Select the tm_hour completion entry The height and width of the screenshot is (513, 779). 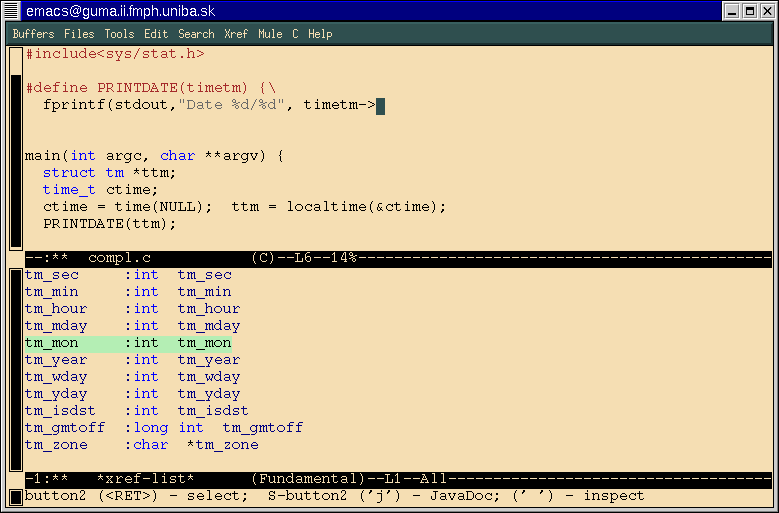point(133,308)
